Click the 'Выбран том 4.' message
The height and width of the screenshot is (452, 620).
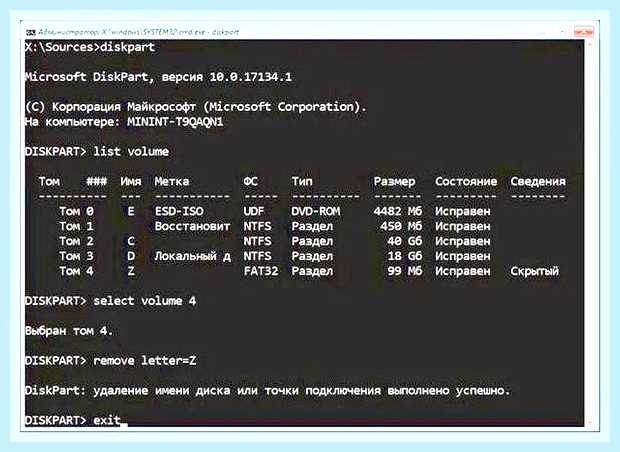tap(69, 331)
